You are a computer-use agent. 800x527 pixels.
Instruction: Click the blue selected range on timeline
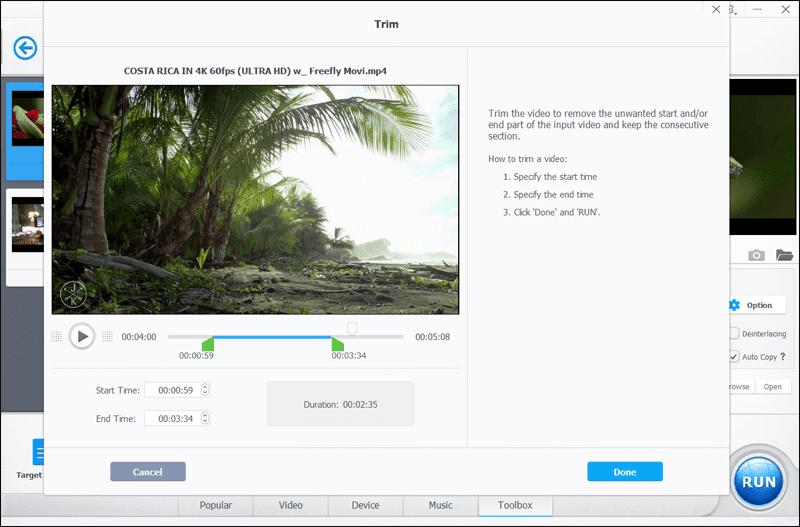272,337
